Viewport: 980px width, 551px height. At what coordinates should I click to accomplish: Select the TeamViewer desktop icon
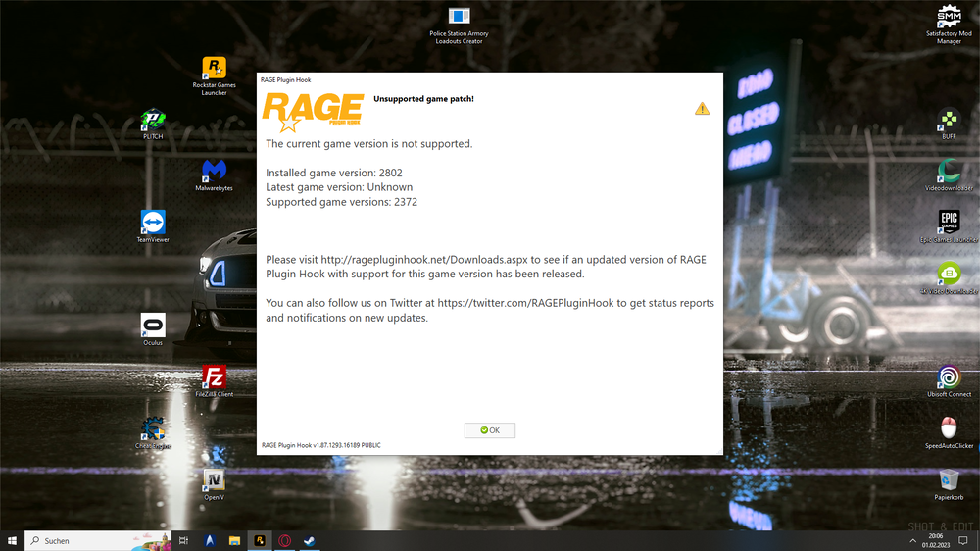coord(153,226)
